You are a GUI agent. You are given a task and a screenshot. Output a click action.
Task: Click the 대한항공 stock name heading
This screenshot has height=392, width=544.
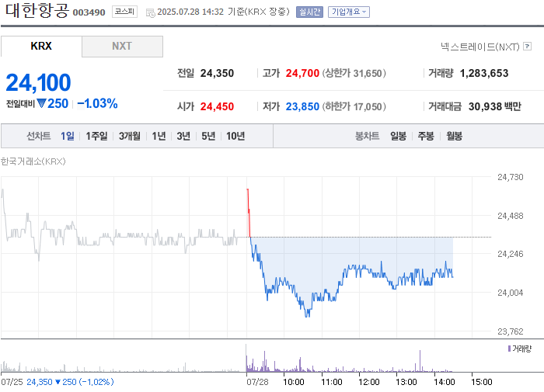point(37,10)
